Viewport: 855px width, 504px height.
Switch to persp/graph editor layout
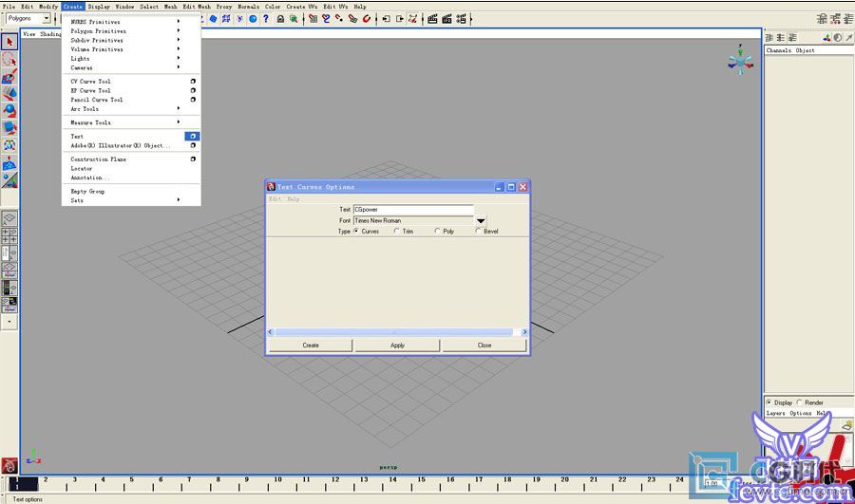click(9, 271)
